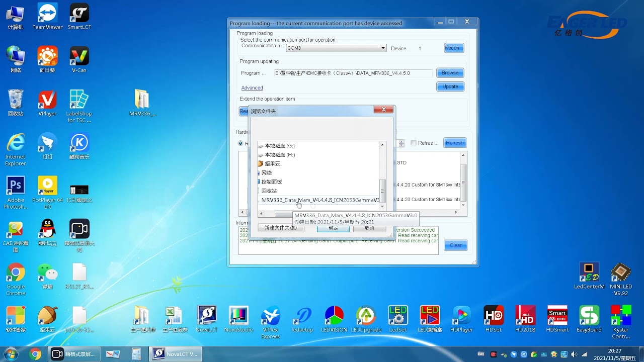The width and height of the screenshot is (644, 362).
Task: Open Kystar Control desktop icon
Action: click(x=621, y=322)
